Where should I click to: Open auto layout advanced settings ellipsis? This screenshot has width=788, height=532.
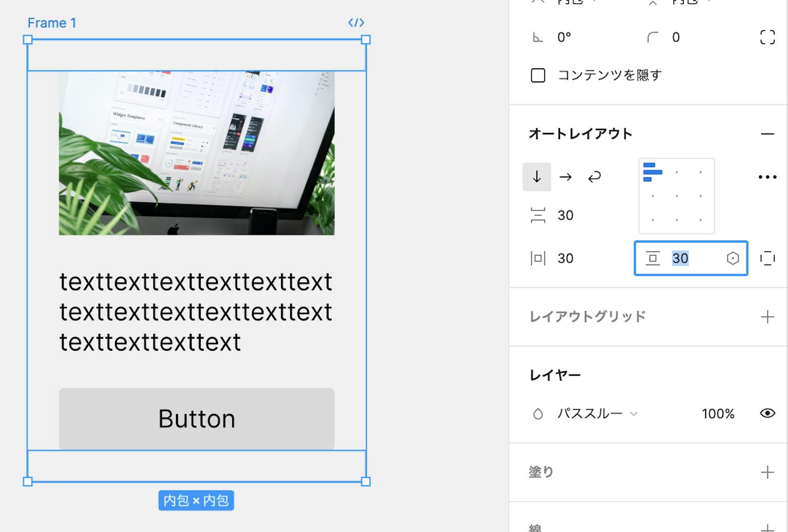(x=767, y=177)
